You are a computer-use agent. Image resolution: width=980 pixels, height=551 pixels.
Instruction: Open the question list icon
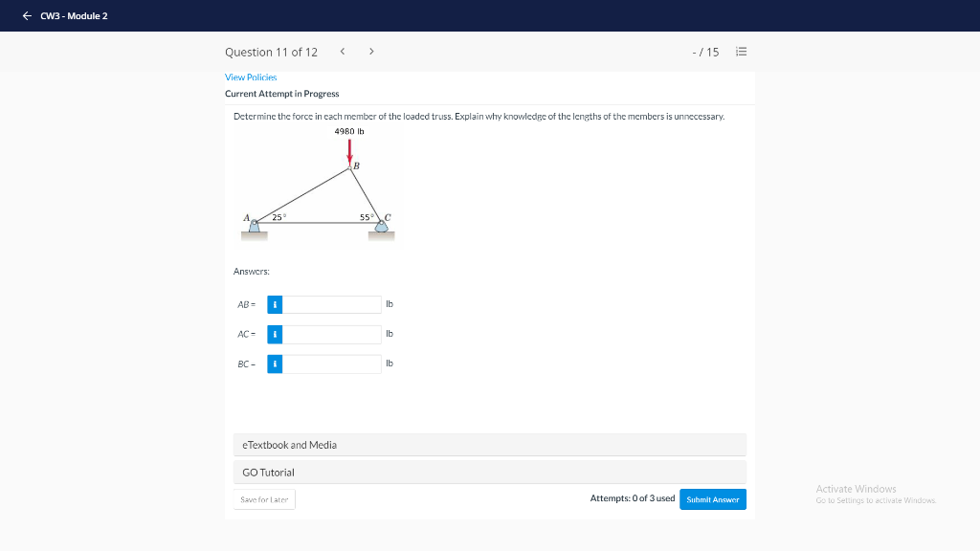pyautogui.click(x=742, y=52)
